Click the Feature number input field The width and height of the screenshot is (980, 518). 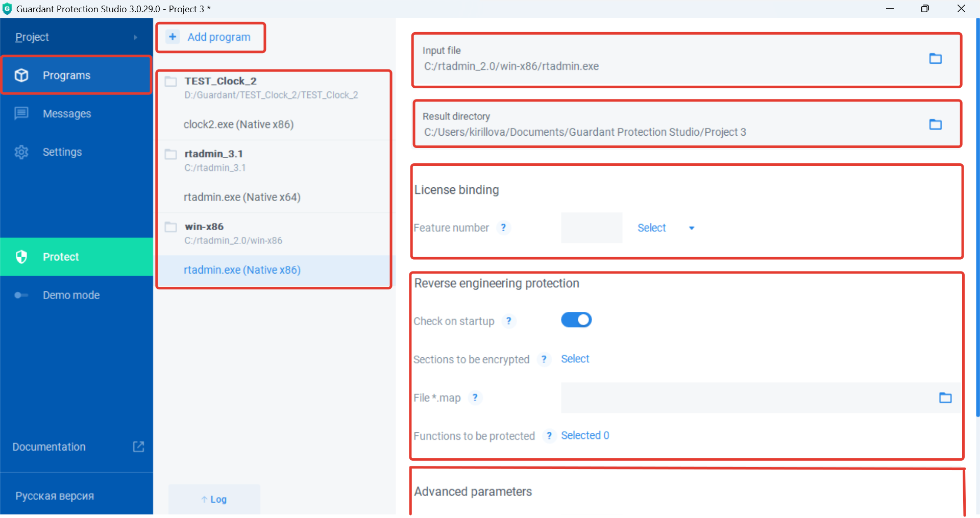click(x=591, y=228)
